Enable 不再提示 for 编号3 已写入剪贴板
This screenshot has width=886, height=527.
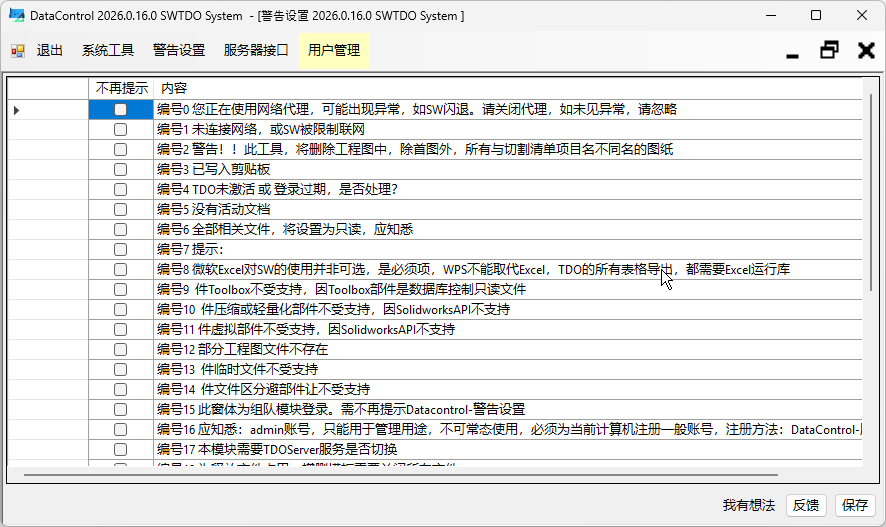tap(121, 170)
